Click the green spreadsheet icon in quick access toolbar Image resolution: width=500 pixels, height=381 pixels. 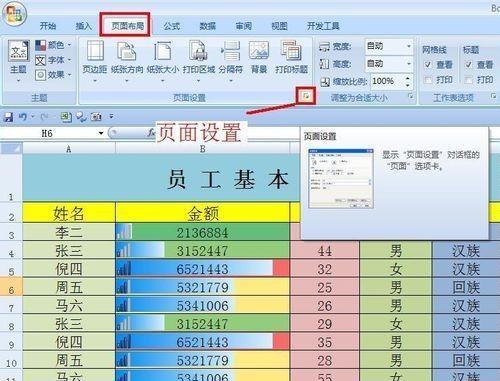(x=66, y=117)
